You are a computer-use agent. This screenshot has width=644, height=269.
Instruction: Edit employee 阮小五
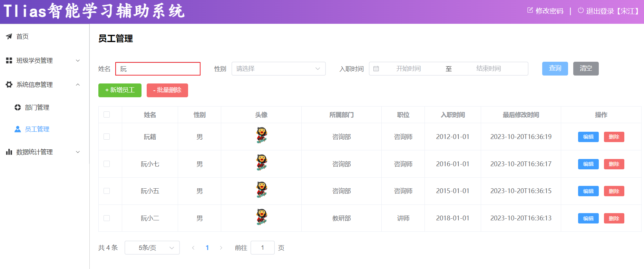pos(588,191)
